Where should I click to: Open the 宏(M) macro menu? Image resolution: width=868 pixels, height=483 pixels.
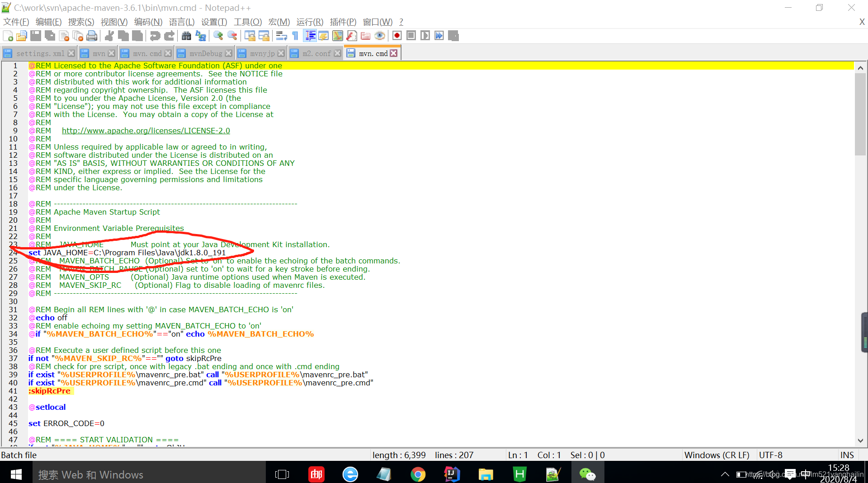(279, 22)
